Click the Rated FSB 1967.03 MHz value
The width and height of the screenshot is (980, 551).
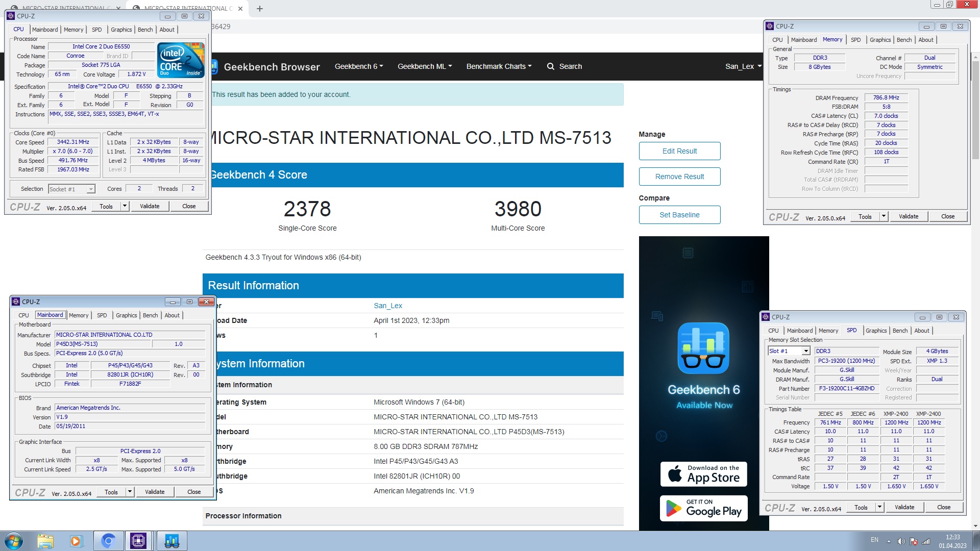73,169
